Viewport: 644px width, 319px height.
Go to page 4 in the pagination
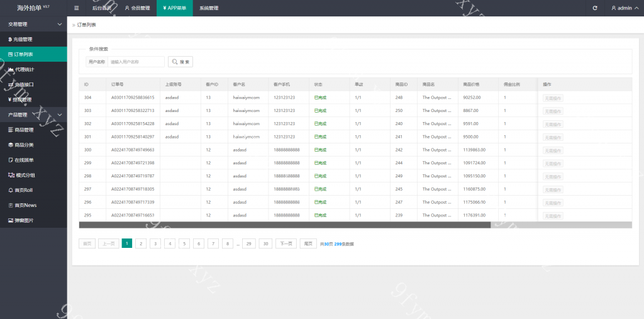click(x=170, y=243)
